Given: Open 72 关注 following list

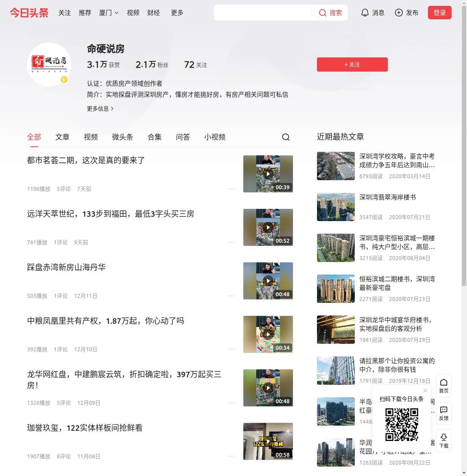Looking at the screenshot, I should 196,65.
